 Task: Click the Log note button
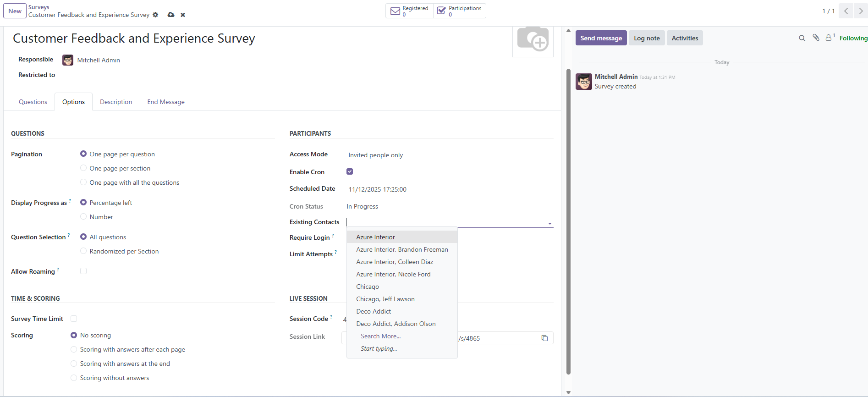point(647,38)
